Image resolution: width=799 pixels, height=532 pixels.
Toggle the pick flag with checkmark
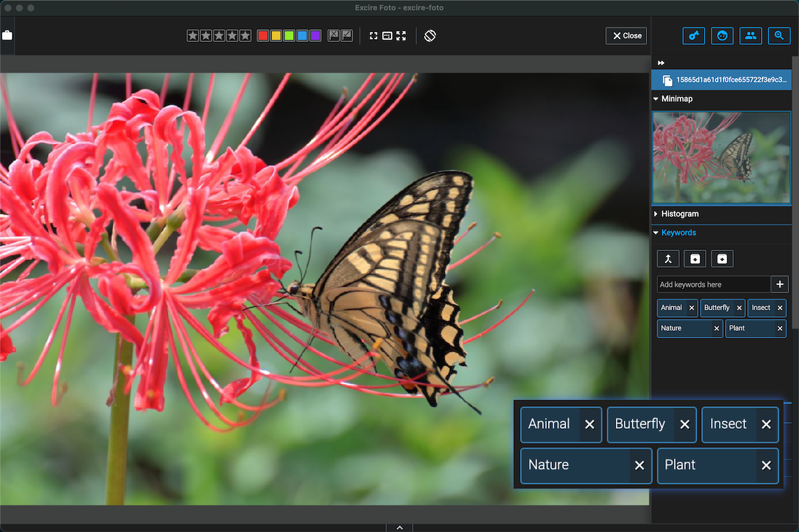pos(347,36)
